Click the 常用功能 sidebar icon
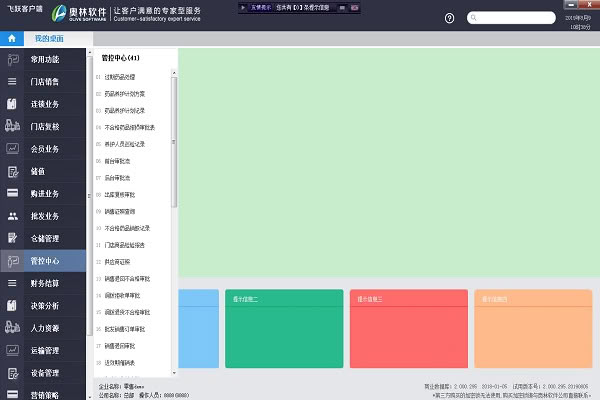This screenshot has width=600, height=400. pyautogui.click(x=13, y=60)
